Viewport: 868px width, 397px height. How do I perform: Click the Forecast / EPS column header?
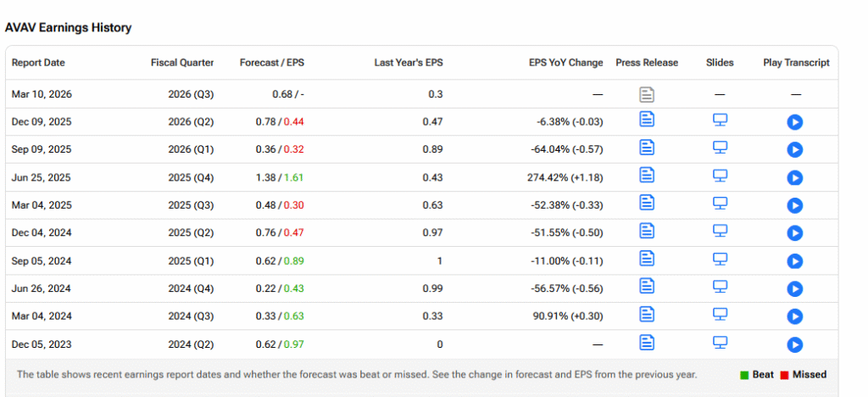tap(272, 63)
